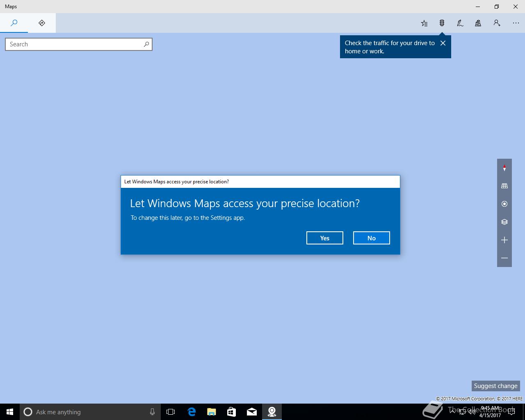
Task: Read the 'Check the traffic' tip text
Action: point(389,47)
